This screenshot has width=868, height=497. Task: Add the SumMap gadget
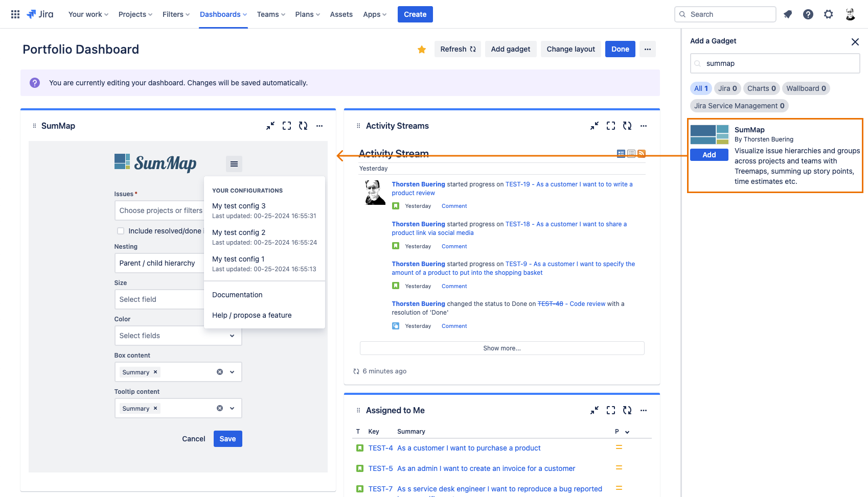coord(709,155)
